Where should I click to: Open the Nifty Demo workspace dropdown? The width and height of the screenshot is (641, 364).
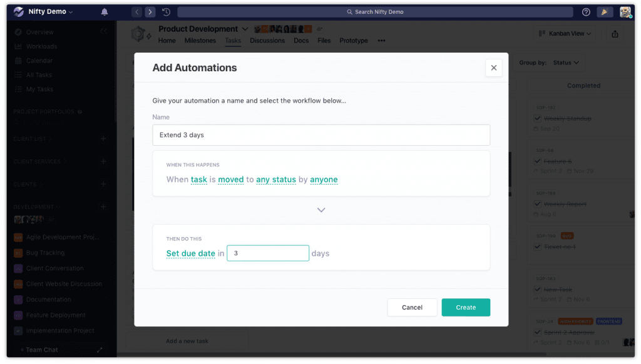pyautogui.click(x=51, y=11)
